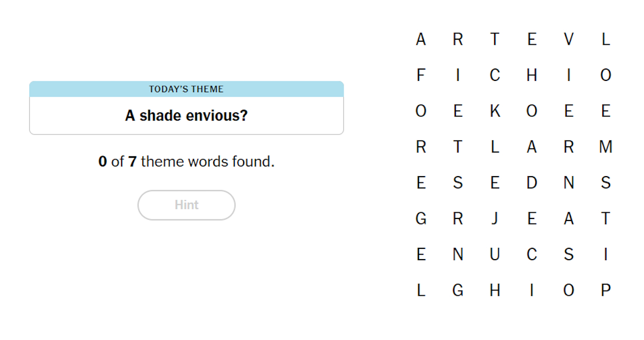The image size is (644, 340).
Task: Click the '0 of 7 theme words found' text
Action: (187, 161)
